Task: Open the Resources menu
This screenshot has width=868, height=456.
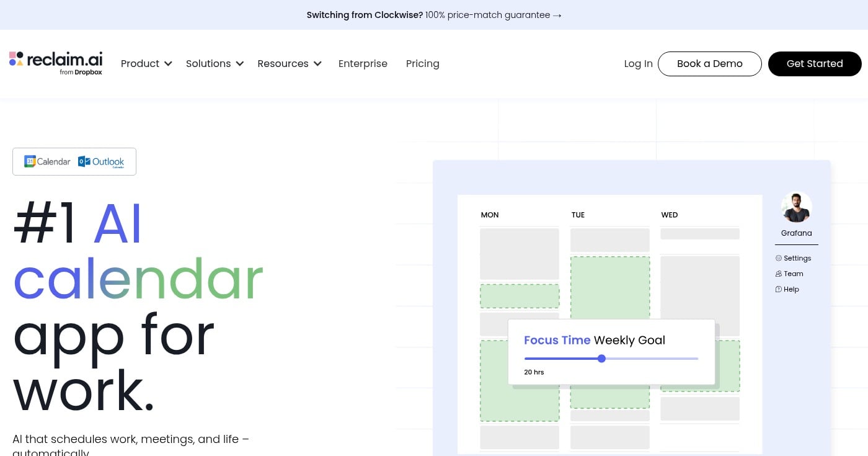Action: tap(290, 63)
